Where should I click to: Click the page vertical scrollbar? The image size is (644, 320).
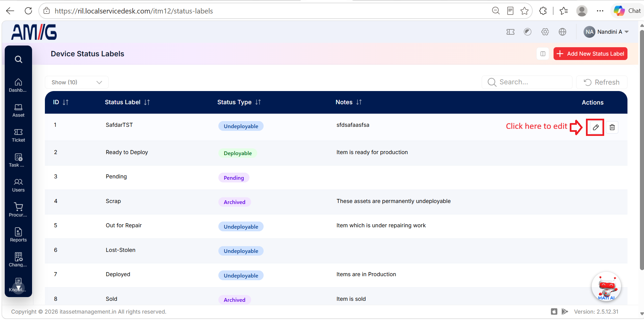point(642,150)
